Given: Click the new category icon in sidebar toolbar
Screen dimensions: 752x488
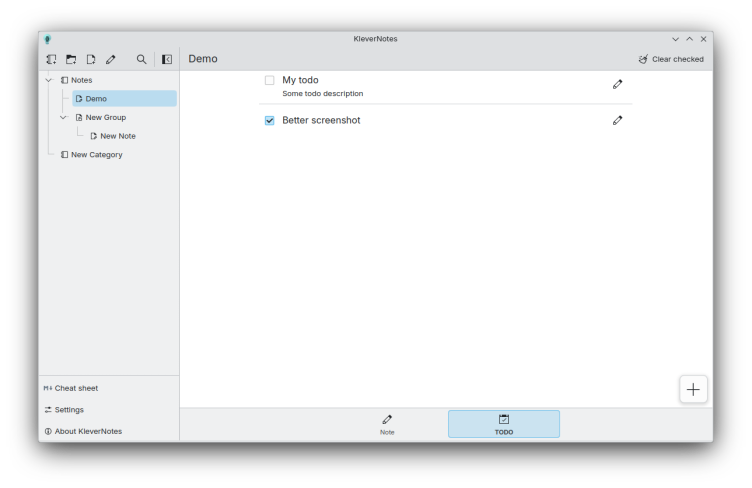Looking at the screenshot, I should click(x=51, y=59).
